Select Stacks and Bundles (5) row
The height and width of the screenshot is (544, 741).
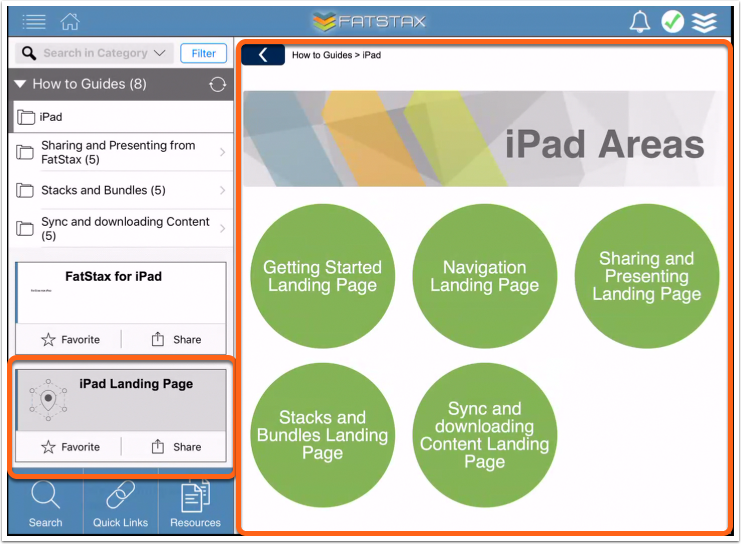pos(122,190)
